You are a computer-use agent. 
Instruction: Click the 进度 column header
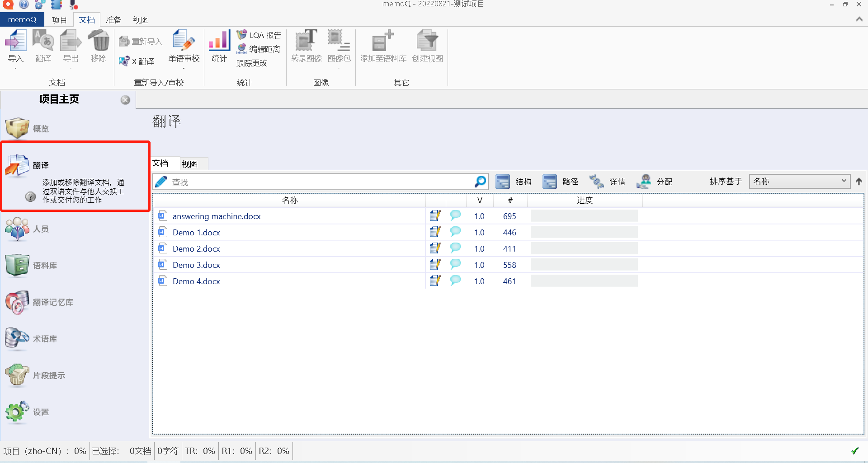[585, 200]
